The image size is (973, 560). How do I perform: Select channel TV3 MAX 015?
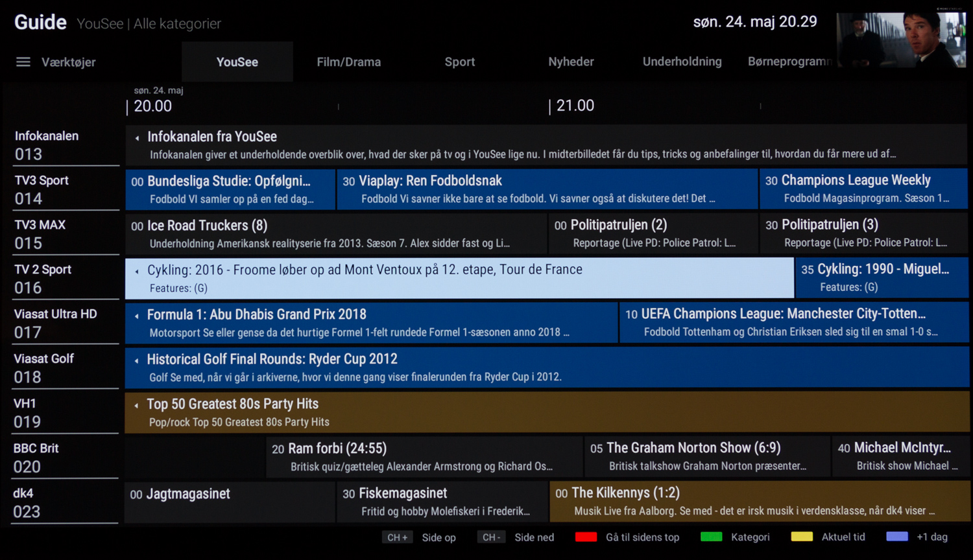pos(65,234)
